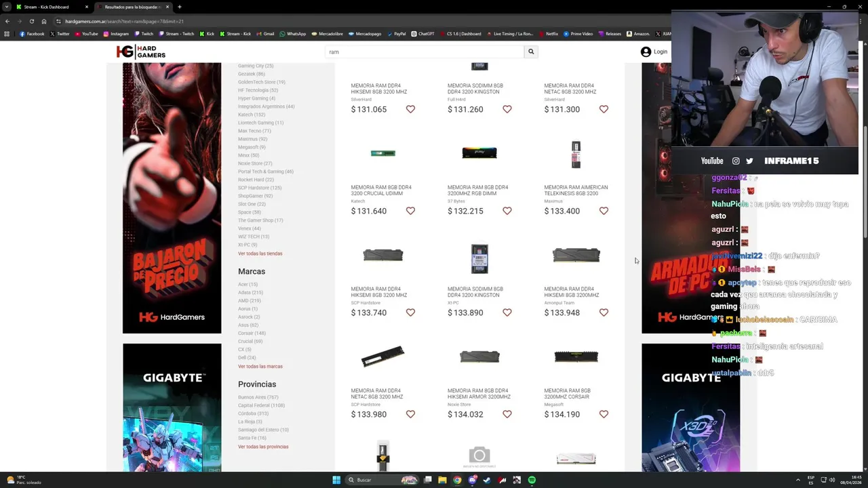
Task: Open Discord from the taskbar
Action: (x=472, y=480)
